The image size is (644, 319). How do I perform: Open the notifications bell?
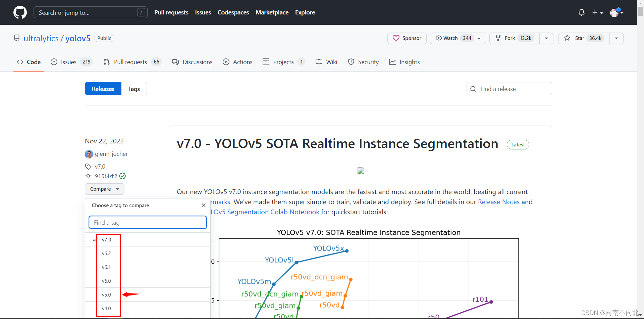[x=582, y=12]
